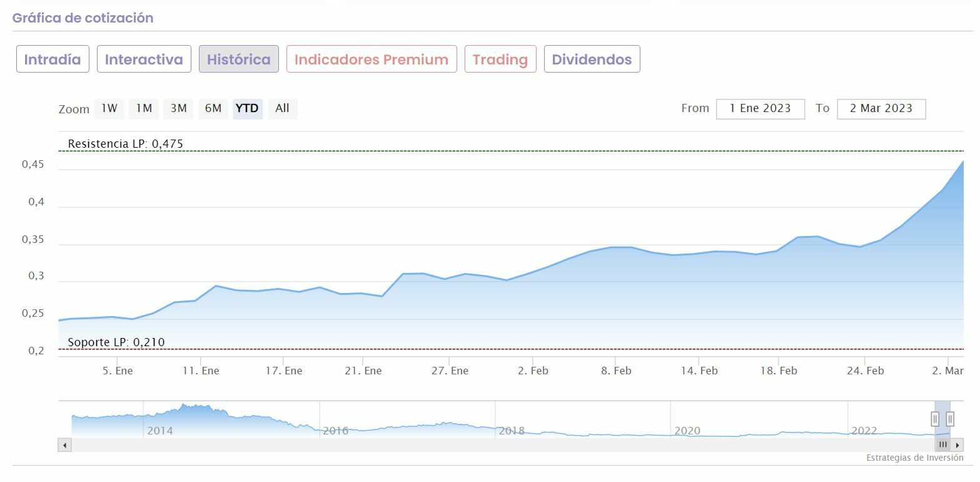
Task: Click the From date input field
Action: point(760,108)
